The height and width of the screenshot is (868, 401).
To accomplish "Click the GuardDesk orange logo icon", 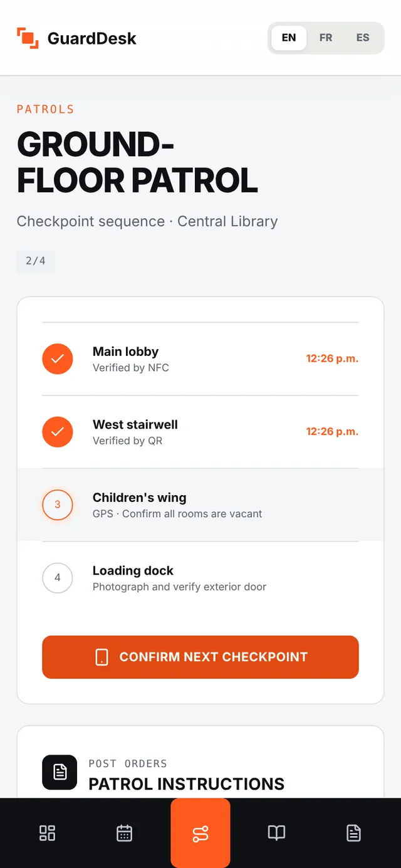I will point(28,38).
